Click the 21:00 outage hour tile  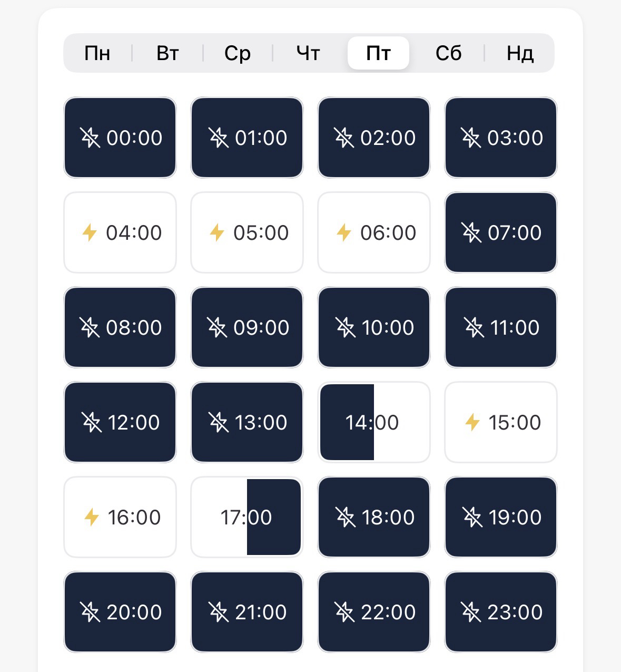[247, 612]
